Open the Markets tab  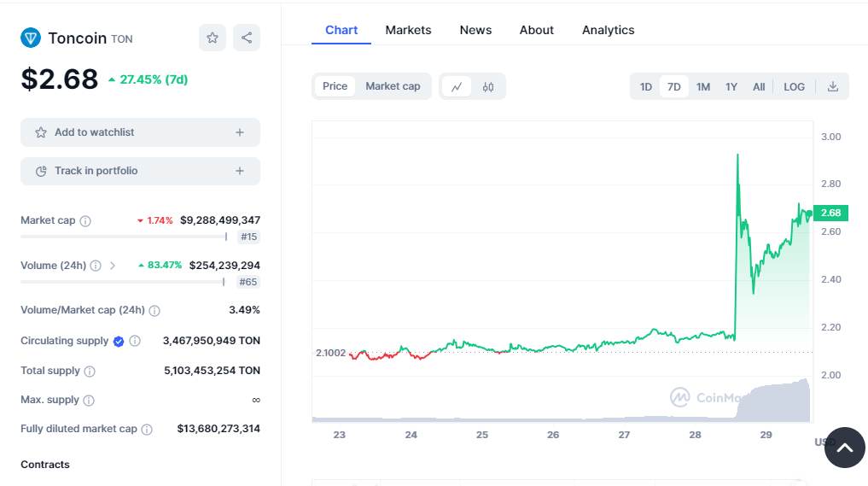tap(408, 30)
